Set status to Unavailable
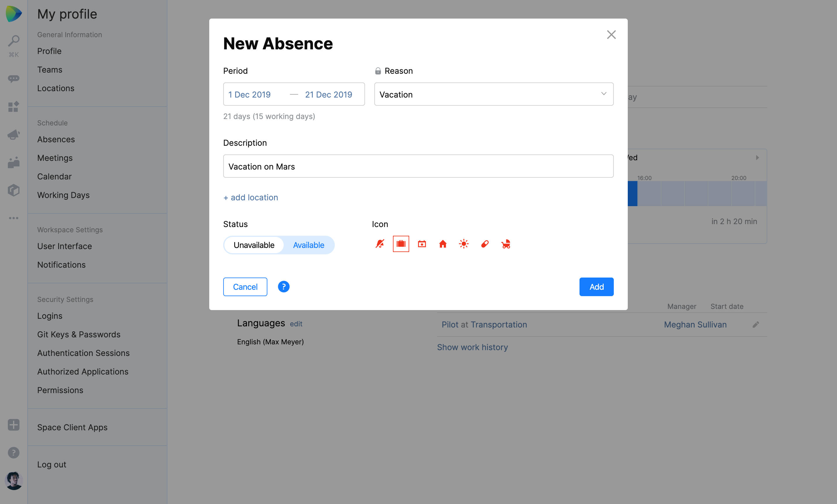The width and height of the screenshot is (837, 504). coord(254,245)
